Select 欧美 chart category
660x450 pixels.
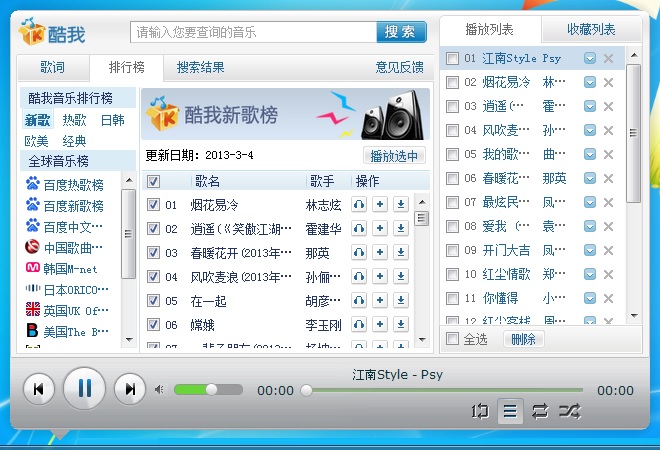[x=36, y=141]
